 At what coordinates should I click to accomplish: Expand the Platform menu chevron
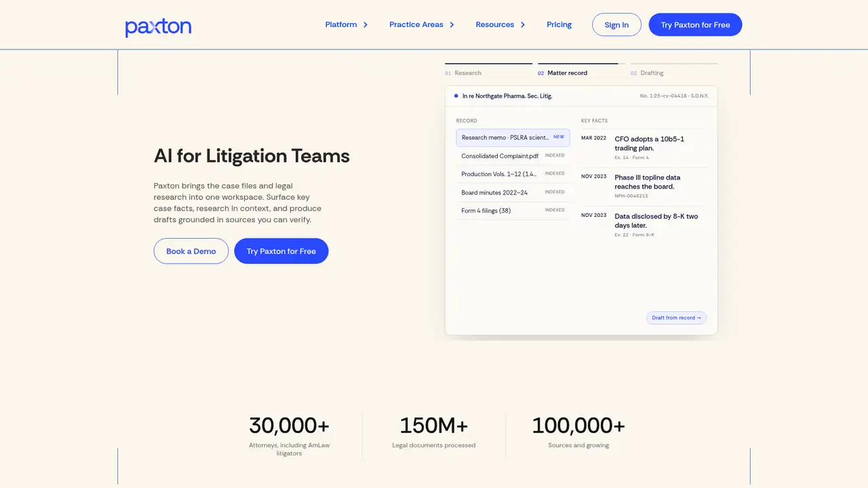point(366,25)
